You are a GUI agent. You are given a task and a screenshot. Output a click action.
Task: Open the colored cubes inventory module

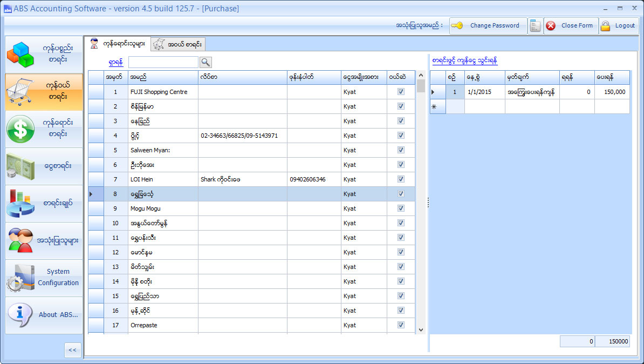pos(44,54)
